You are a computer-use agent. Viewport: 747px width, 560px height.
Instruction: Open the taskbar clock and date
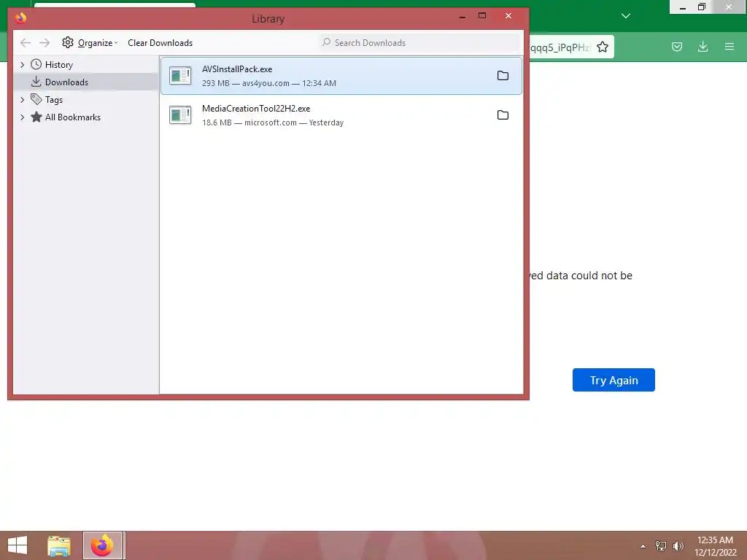pyautogui.click(x=715, y=546)
